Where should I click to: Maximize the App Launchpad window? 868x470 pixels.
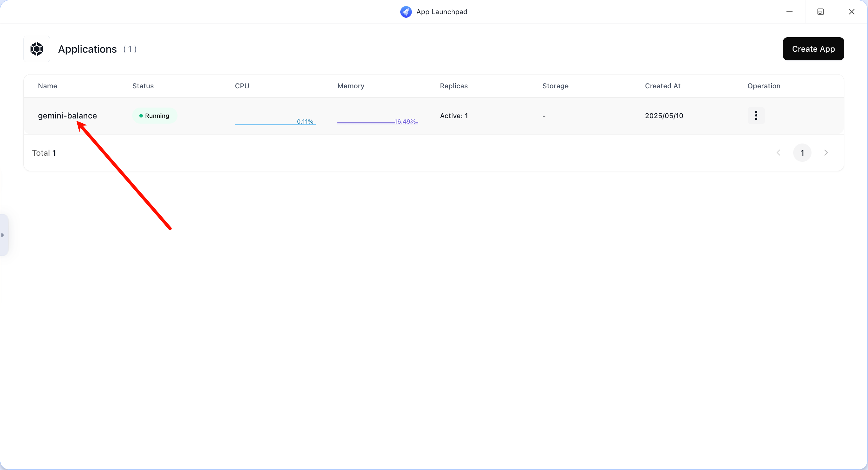tap(820, 12)
